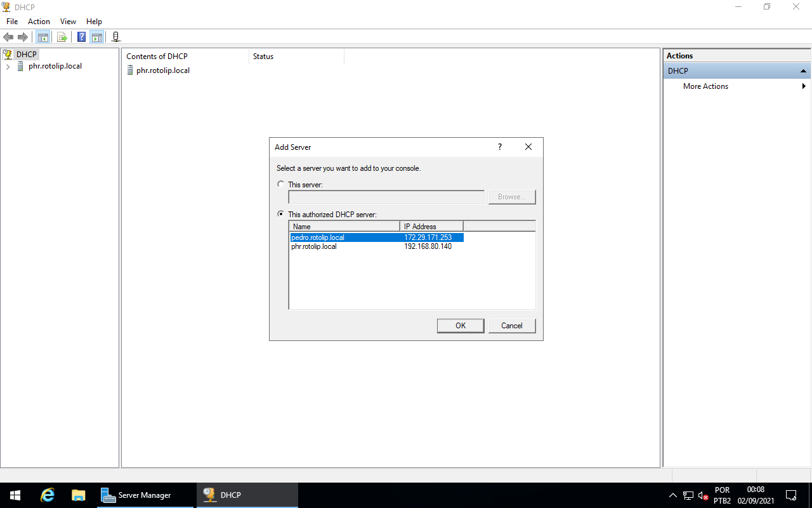Viewport: 812px width, 508px height.
Task: Expand More Actions submenu
Action: coord(804,86)
